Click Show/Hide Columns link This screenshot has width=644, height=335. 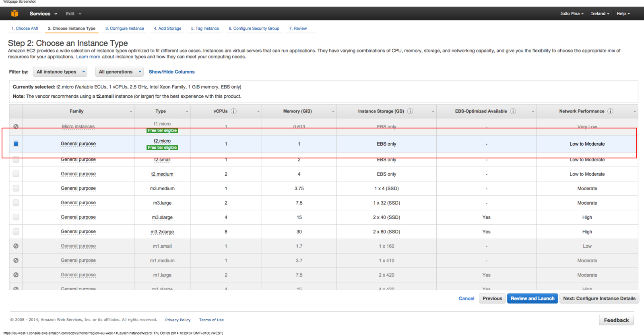click(171, 72)
